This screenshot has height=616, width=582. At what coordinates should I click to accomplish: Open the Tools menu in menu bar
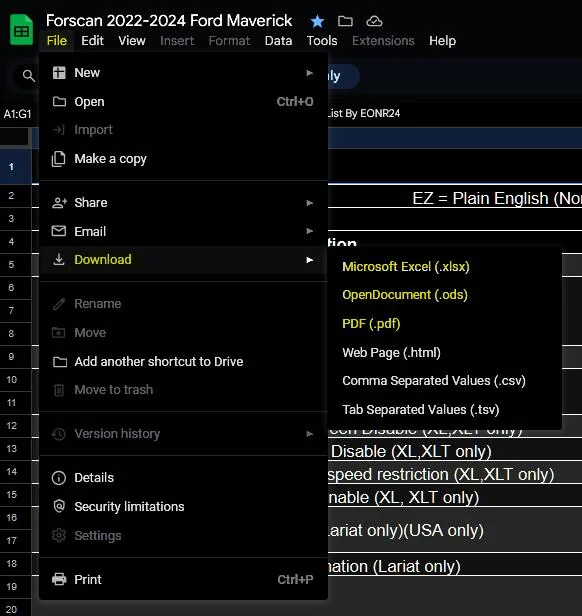(322, 41)
